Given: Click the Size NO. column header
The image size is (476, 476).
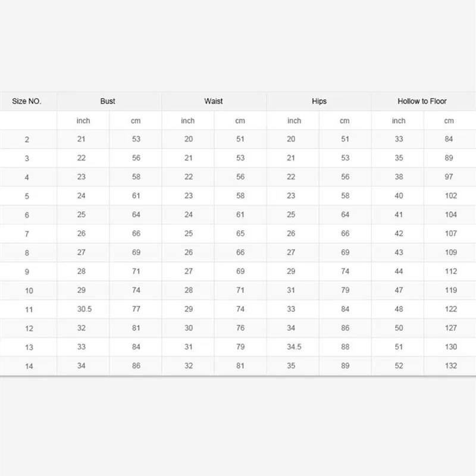Looking at the screenshot, I should click(x=27, y=101).
